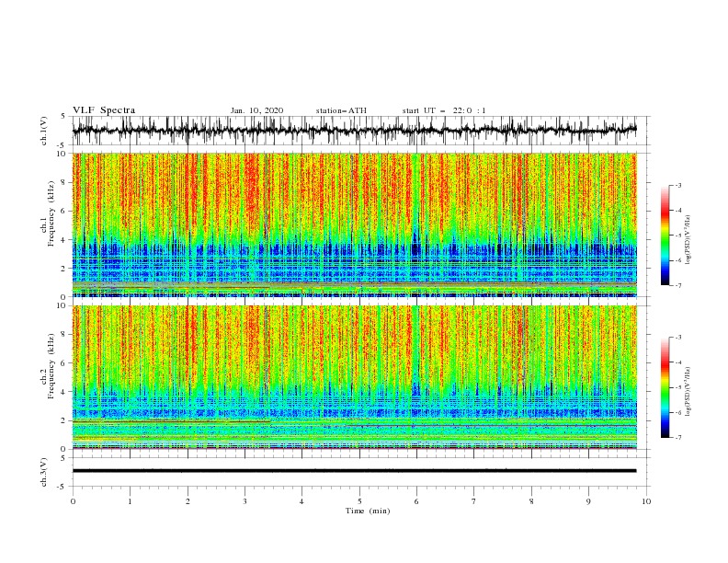Click inside the ch.1 frequency spectrogram
728x563 pixels.
point(354,224)
